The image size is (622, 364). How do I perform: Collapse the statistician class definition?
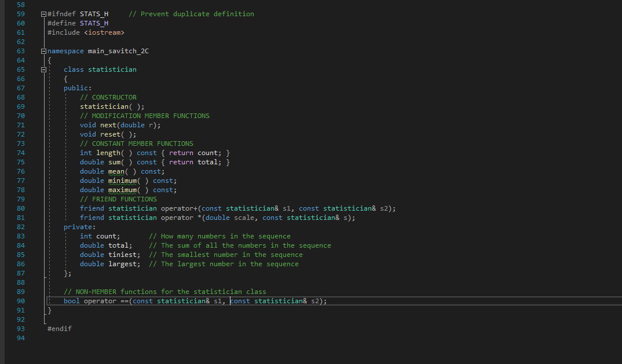point(43,69)
